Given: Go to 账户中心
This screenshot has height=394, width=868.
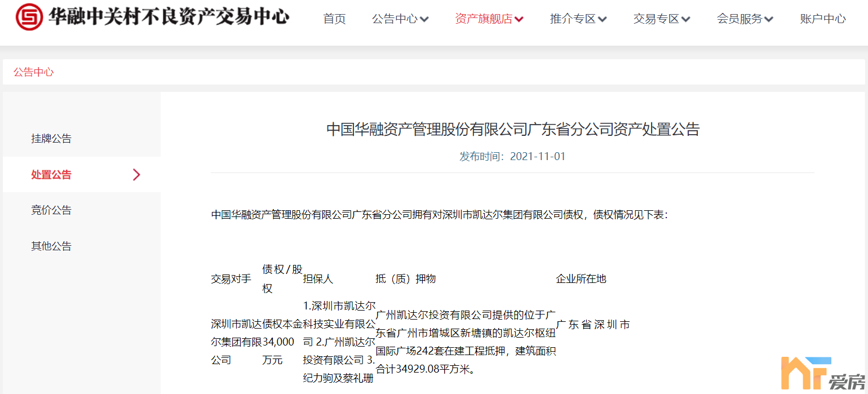Looking at the screenshot, I should pos(823,19).
